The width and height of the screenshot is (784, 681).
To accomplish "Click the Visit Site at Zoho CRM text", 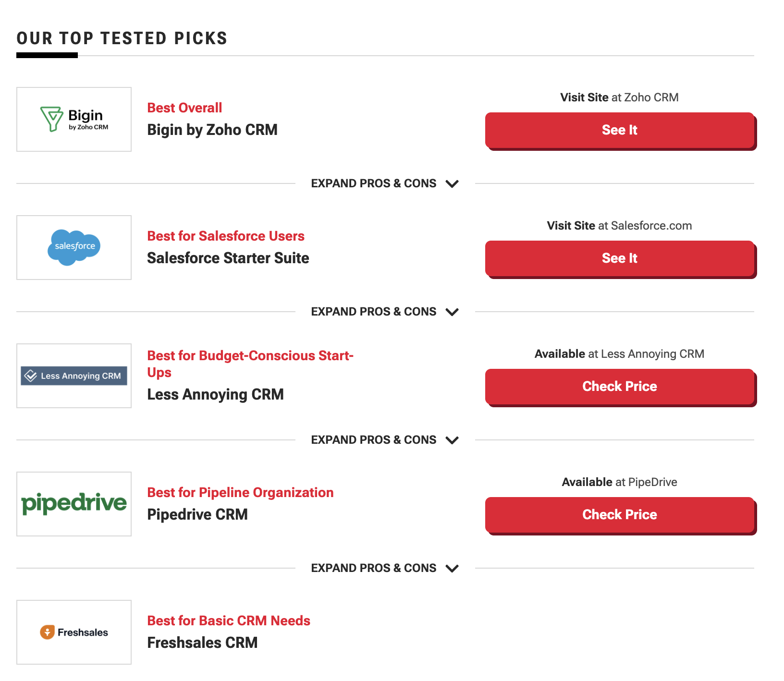I will (x=619, y=97).
